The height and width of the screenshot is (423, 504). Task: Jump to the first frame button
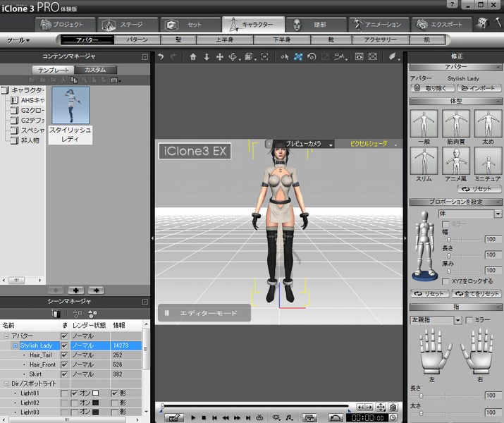tap(214, 417)
